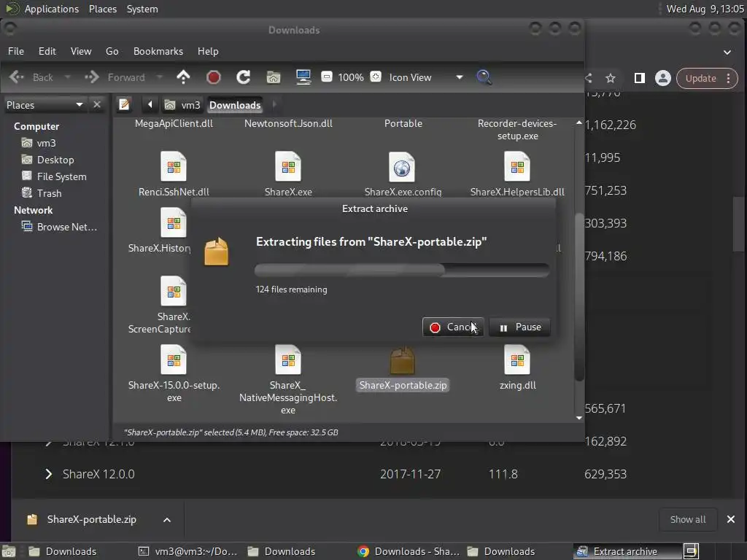
Task: Open Places sidebar type dropdown
Action: click(45, 105)
